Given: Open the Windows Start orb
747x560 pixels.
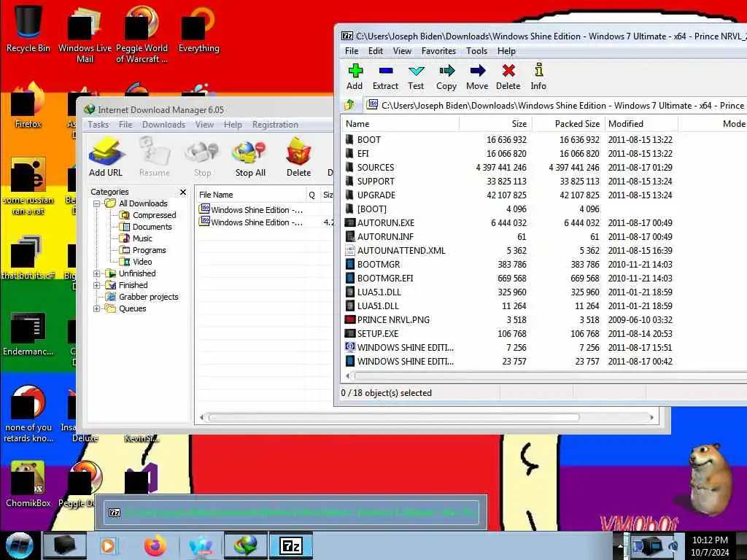Looking at the screenshot, I should click(x=20, y=545).
